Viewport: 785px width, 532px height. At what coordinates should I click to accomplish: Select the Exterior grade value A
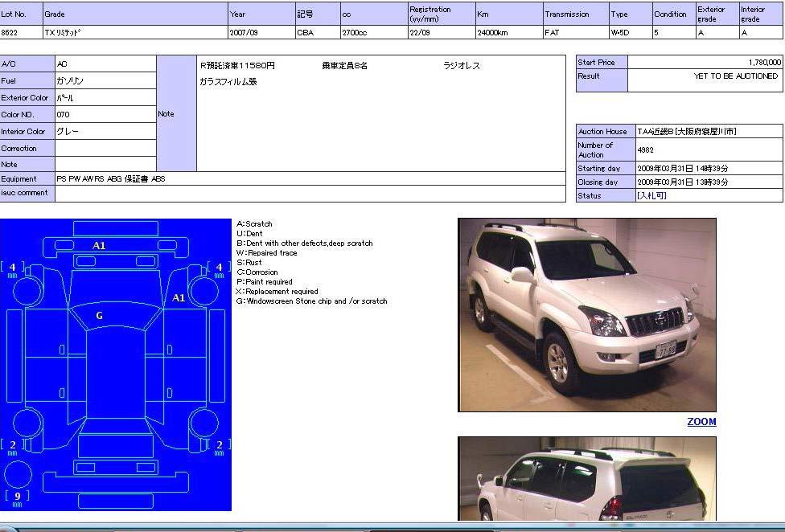(x=701, y=32)
